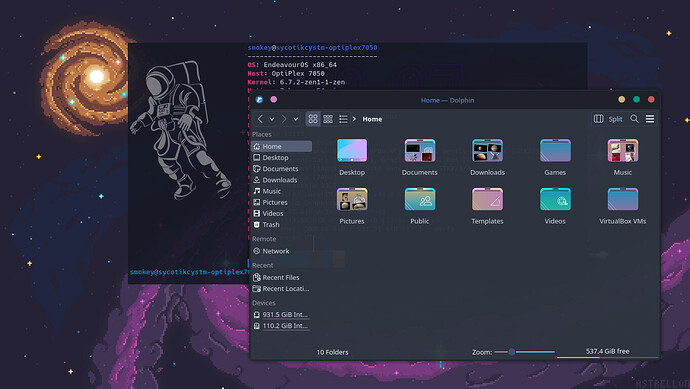The image size is (690, 389).
Task: Click the Home breadcrumb in location bar
Action: coord(372,119)
